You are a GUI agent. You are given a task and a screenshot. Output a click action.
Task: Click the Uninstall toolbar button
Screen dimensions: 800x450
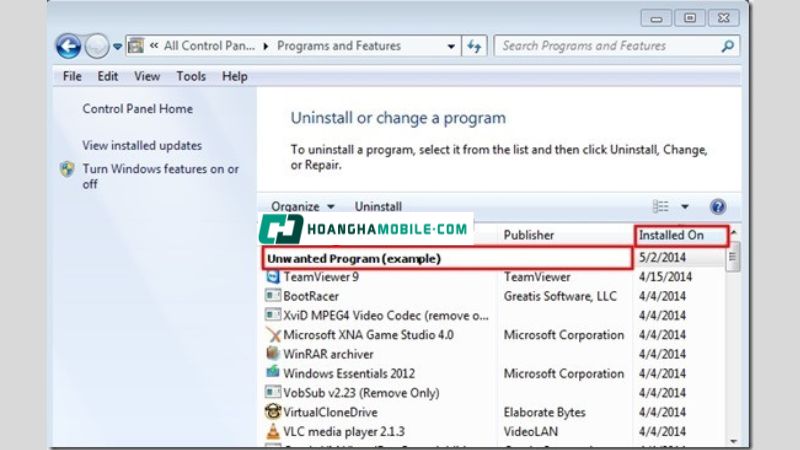[378, 207]
